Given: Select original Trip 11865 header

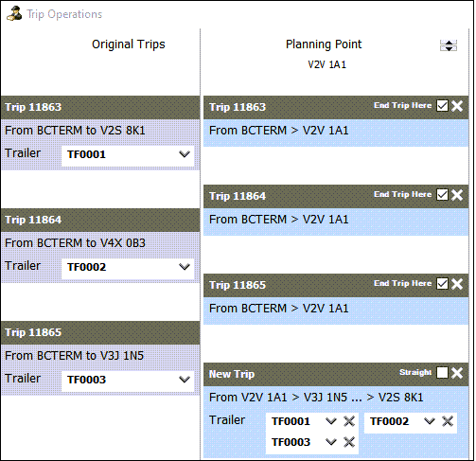Looking at the screenshot, I should [100, 332].
